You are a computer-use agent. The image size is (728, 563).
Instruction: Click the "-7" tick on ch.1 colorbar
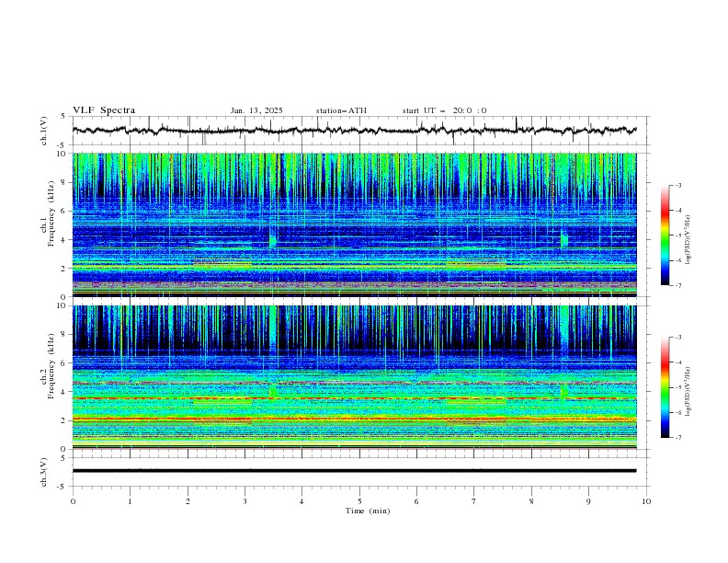click(x=678, y=285)
